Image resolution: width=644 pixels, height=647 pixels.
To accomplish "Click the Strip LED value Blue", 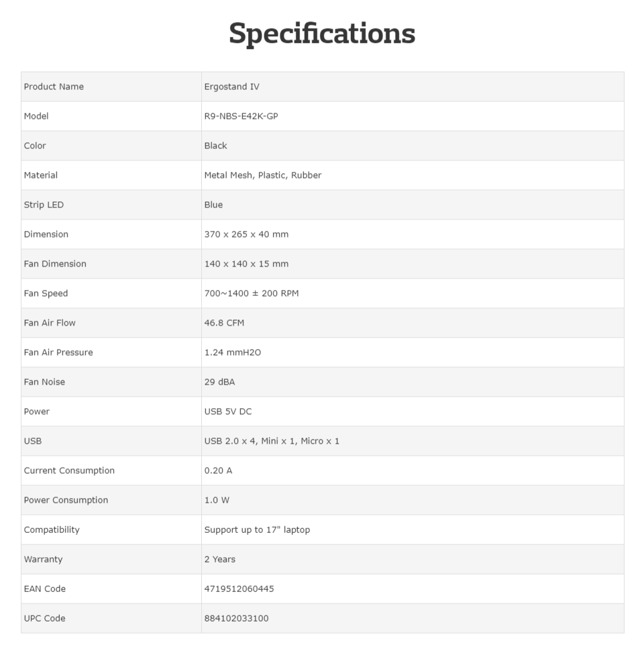I will [x=213, y=205].
